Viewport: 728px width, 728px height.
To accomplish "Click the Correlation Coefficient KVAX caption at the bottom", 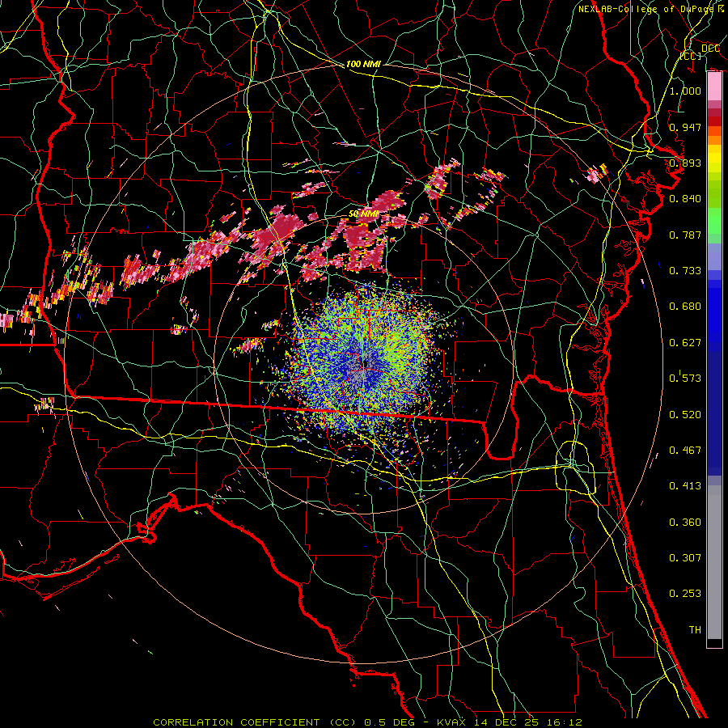I will coord(368,722).
